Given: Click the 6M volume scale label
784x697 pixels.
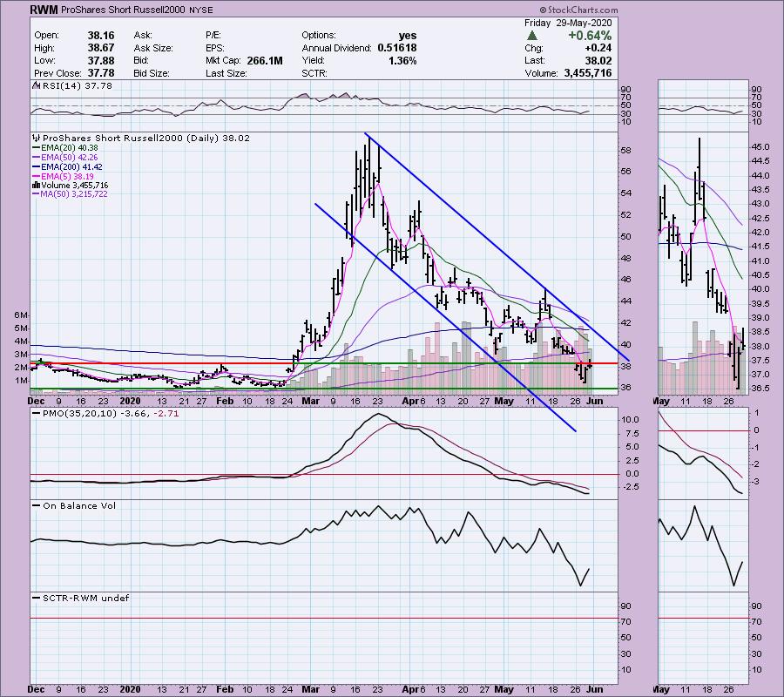Looking at the screenshot, I should tap(21, 315).
